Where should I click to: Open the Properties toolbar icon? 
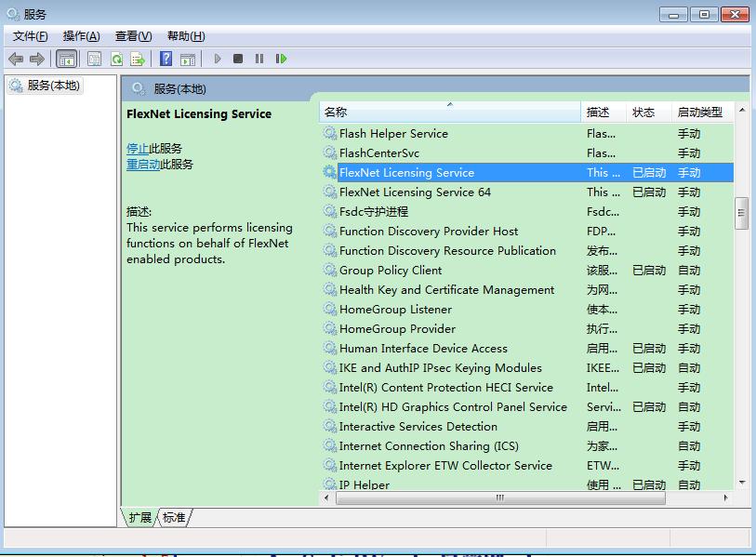click(x=94, y=59)
